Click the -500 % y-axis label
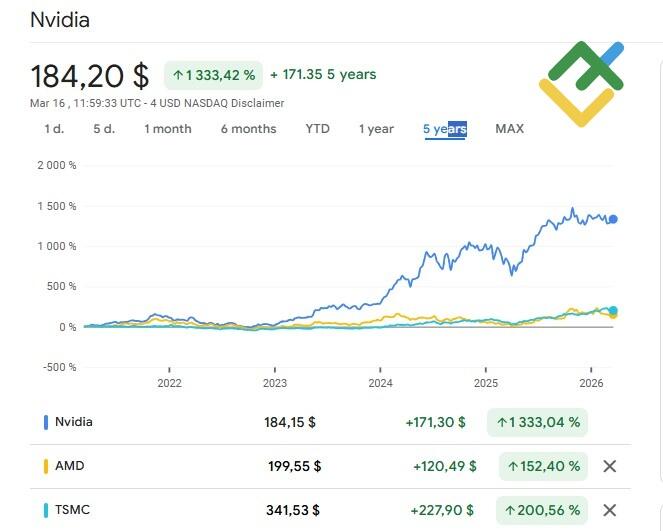This screenshot has height=531, width=663. click(60, 367)
